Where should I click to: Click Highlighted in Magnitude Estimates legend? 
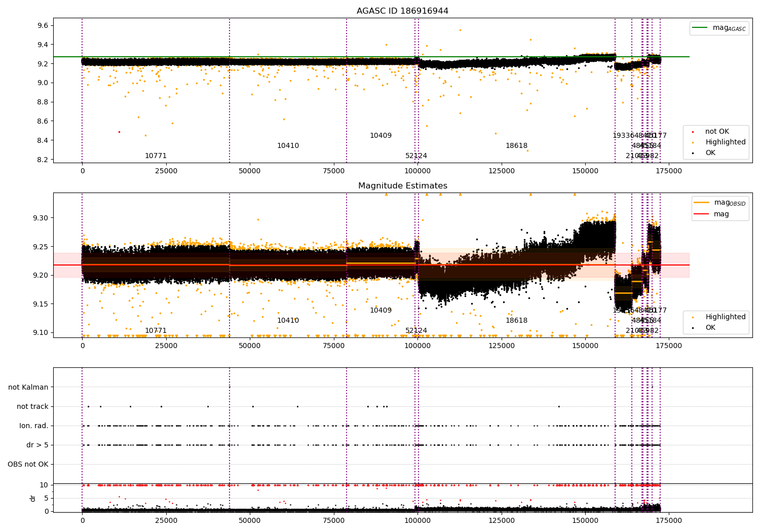(726, 317)
